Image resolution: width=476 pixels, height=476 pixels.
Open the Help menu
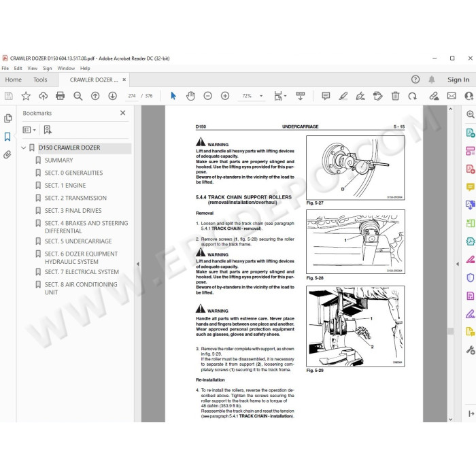click(85, 68)
